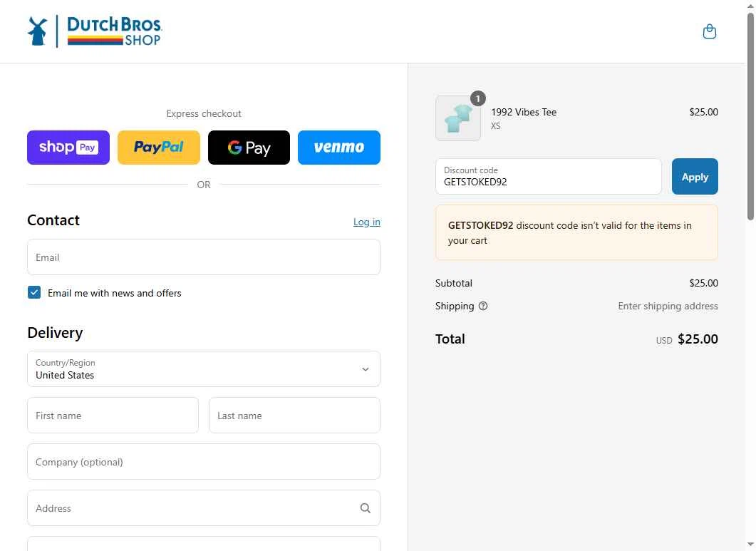Expand the Country/Region dropdown
The height and width of the screenshot is (551, 756).
point(204,369)
